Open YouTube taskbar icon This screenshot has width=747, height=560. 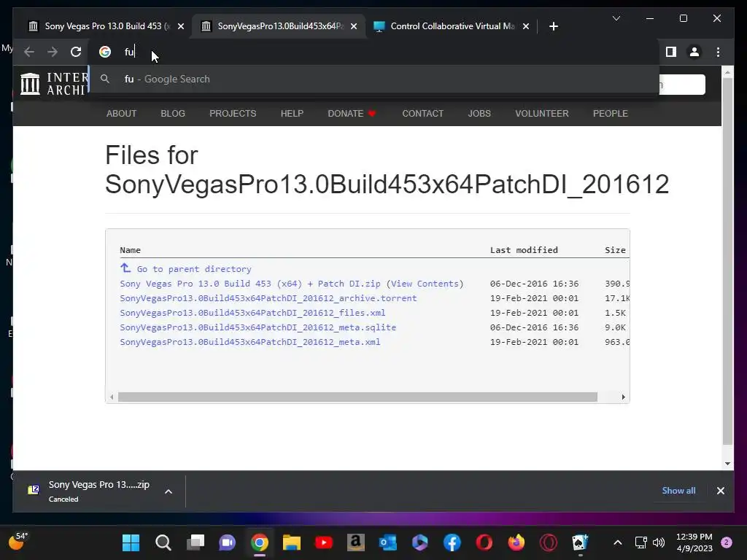click(324, 542)
